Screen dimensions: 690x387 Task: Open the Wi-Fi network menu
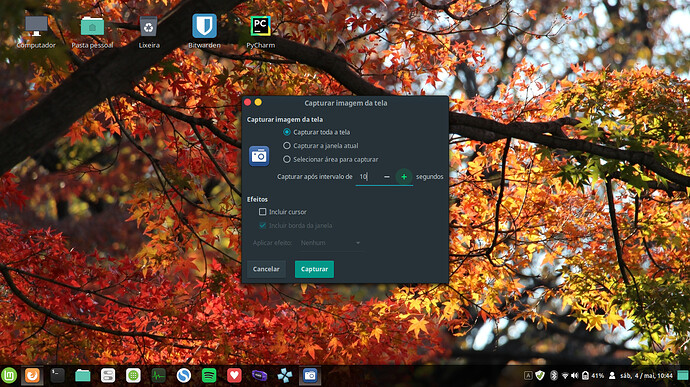point(565,376)
